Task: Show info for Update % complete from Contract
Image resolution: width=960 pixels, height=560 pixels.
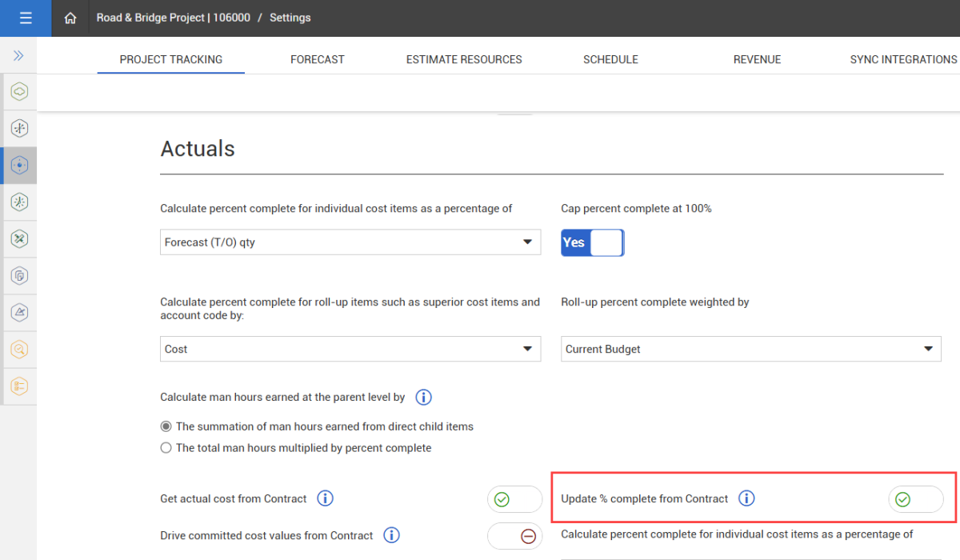Action: (x=746, y=499)
